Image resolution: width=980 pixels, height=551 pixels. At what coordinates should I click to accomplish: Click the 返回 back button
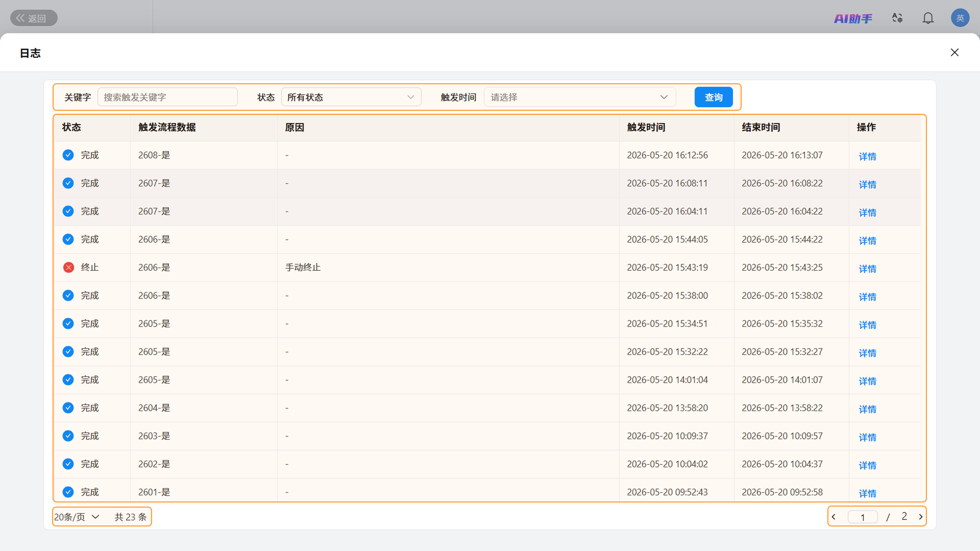point(33,18)
